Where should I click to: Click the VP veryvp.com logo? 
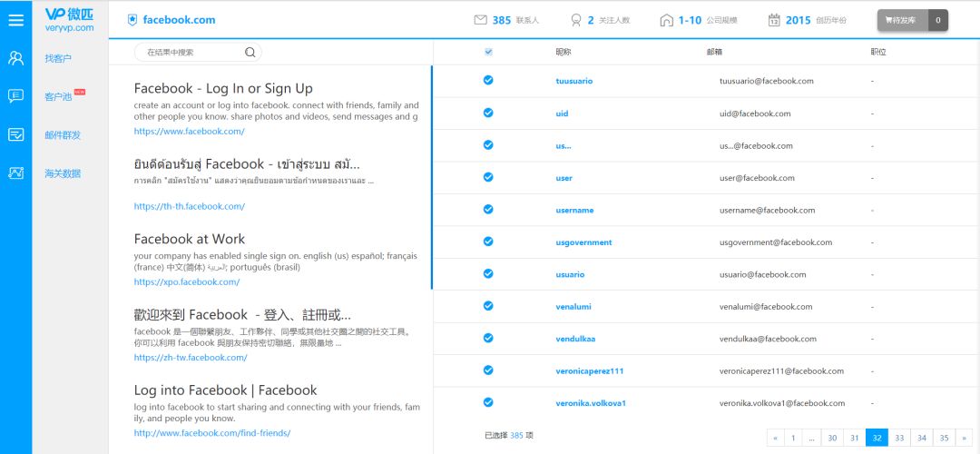[x=69, y=20]
